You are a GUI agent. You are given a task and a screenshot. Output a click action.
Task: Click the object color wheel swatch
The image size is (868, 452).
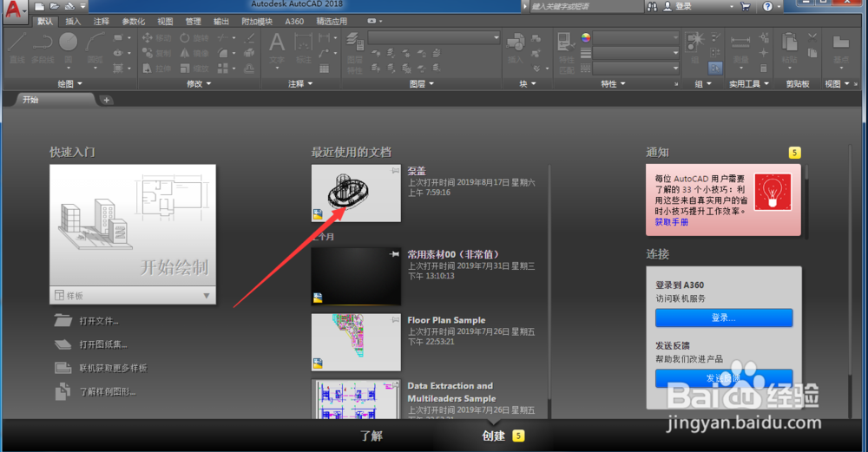tap(586, 37)
